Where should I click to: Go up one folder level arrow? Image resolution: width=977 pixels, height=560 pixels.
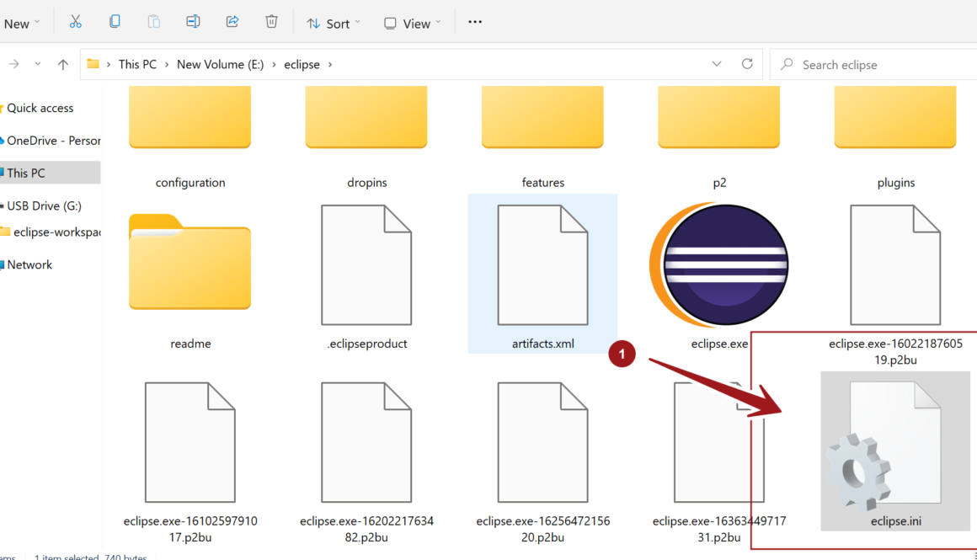point(63,64)
